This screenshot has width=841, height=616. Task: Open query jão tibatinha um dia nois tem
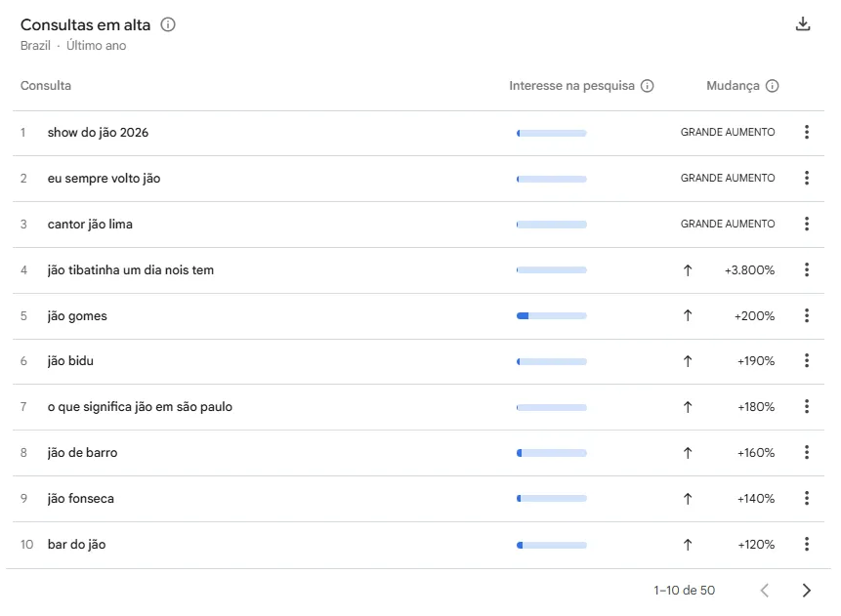coord(130,270)
